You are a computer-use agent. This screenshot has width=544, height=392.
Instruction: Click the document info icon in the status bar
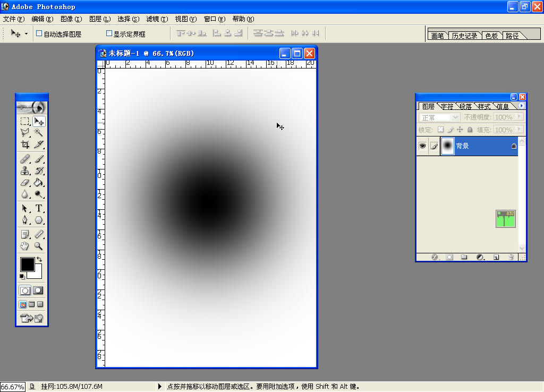[32, 387]
